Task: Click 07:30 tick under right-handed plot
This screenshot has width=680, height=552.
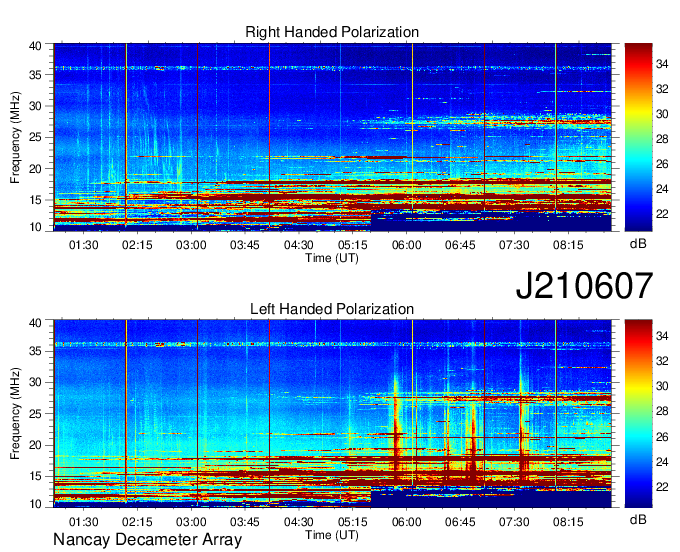Action: pyautogui.click(x=514, y=245)
